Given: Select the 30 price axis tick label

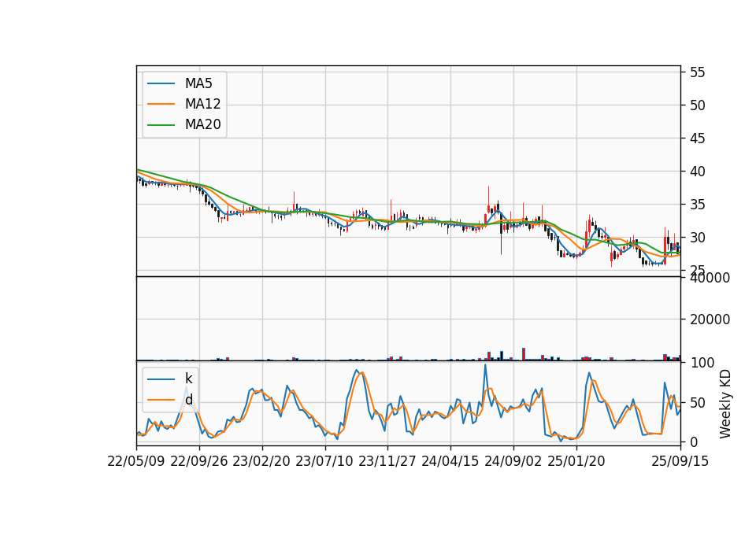Looking at the screenshot, I should pos(697,238).
